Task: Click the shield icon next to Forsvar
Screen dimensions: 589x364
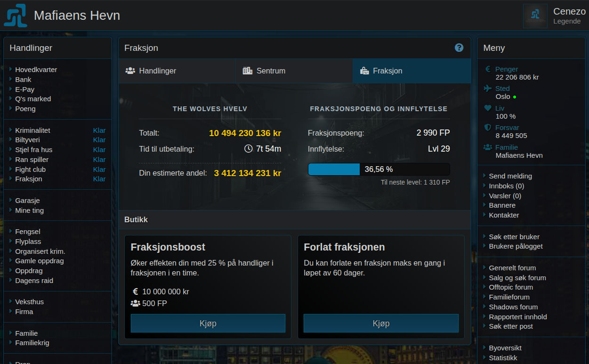Action: [488, 127]
